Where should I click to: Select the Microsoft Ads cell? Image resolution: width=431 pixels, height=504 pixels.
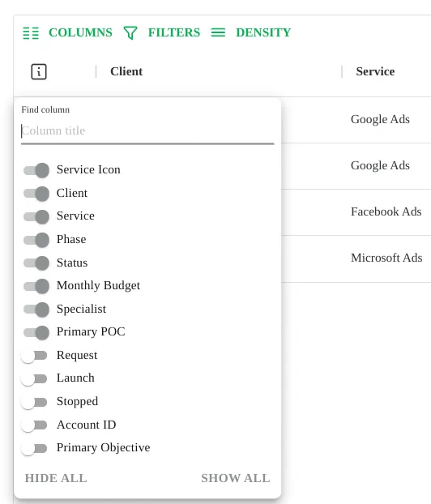click(x=386, y=258)
